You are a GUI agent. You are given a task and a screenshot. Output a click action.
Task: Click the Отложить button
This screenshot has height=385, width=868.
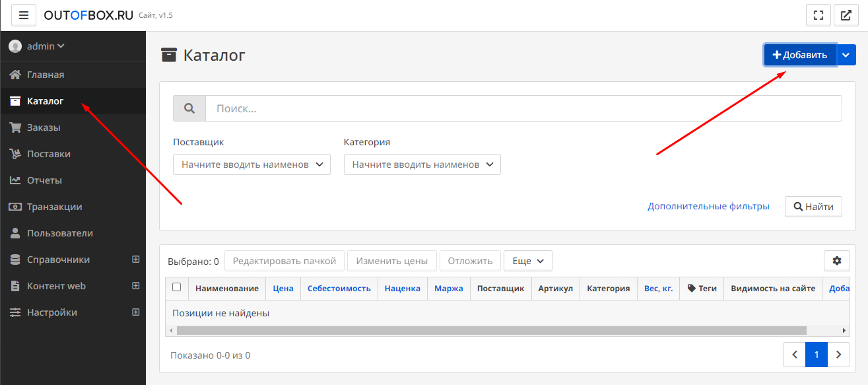470,261
